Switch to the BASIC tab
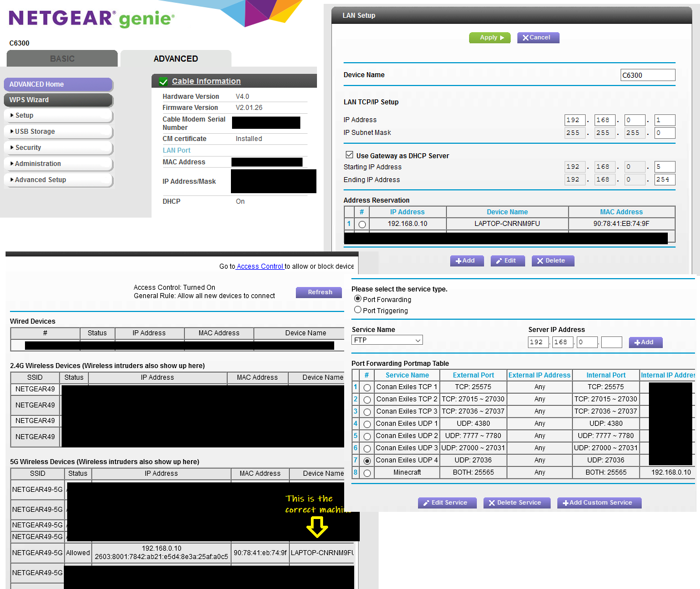700x589 pixels. pyautogui.click(x=62, y=59)
